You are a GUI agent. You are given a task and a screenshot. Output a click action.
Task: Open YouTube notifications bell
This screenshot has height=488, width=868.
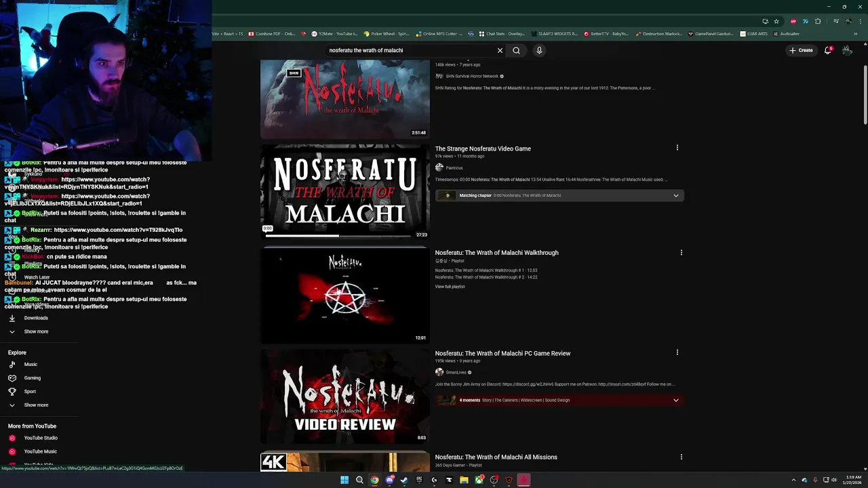(828, 50)
